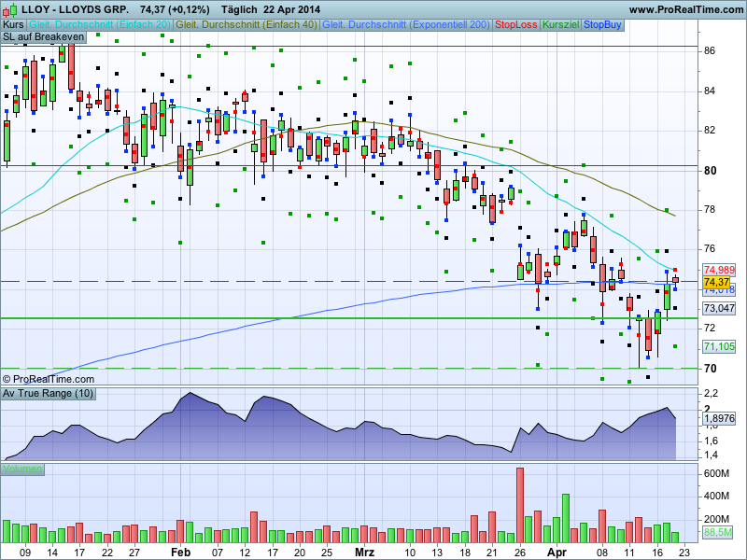Click the 74,37 (+0,12%) price text

click(x=175, y=9)
